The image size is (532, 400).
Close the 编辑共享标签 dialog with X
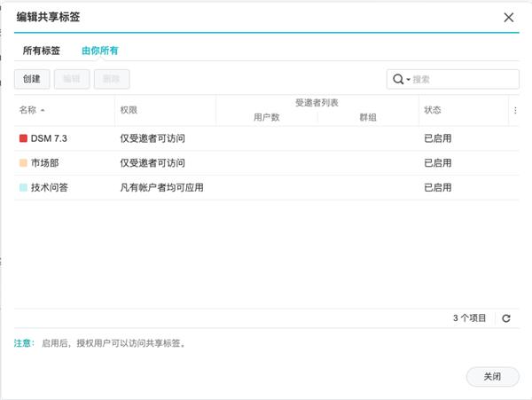(x=508, y=17)
